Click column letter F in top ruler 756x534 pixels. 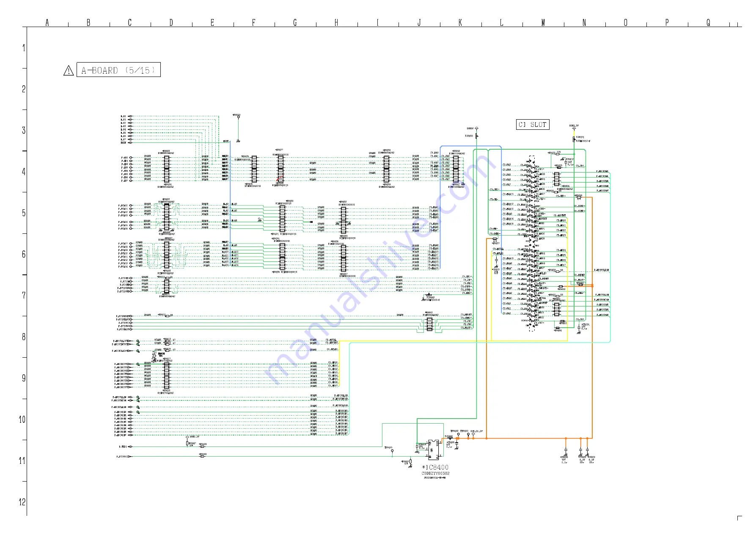[254, 23]
